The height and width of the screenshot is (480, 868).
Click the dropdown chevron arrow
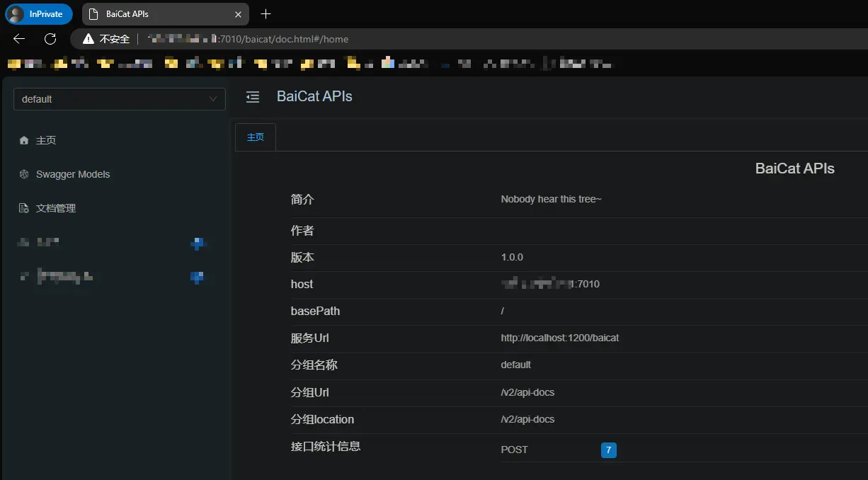point(213,99)
